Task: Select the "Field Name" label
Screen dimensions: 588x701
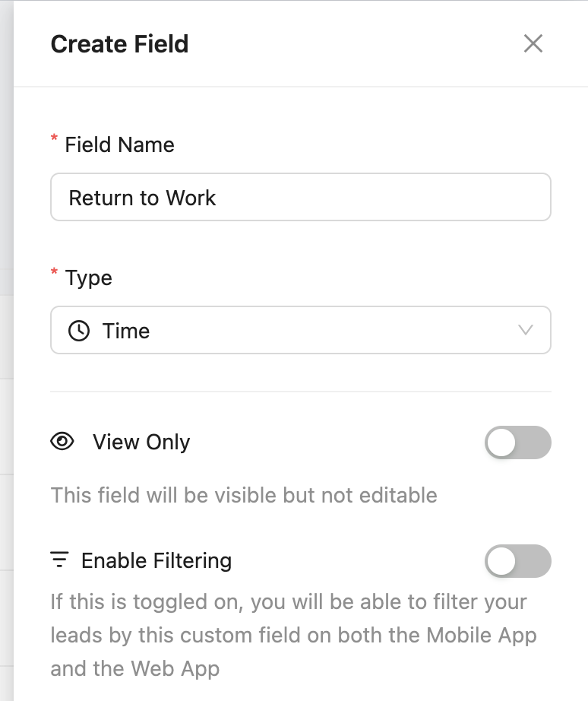Action: tap(120, 144)
